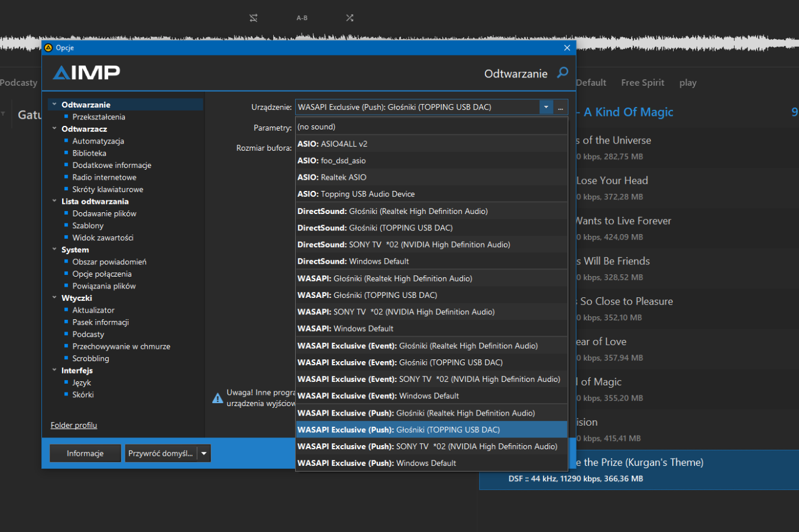Click the A-B repeat icon
The height and width of the screenshot is (532, 799).
pyautogui.click(x=302, y=18)
